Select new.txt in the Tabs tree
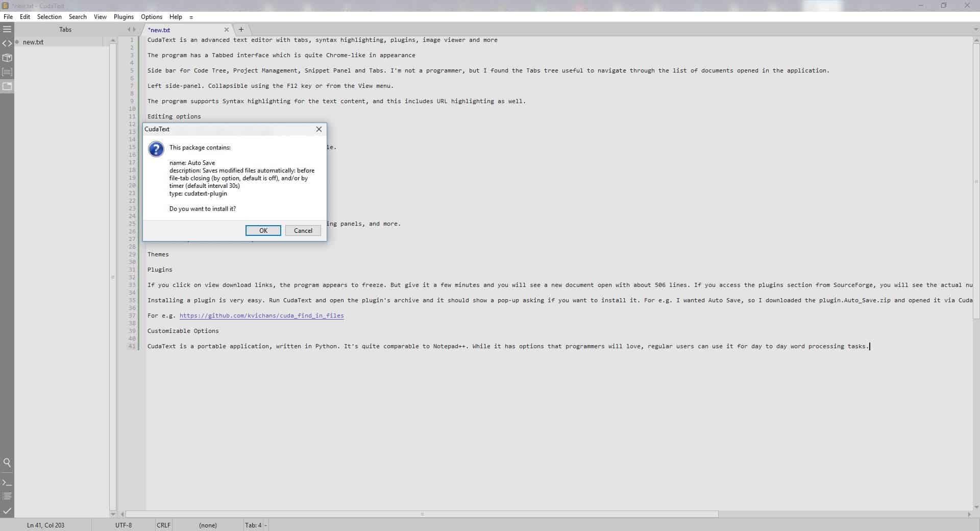Screen dimensions: 980x531 (33, 42)
